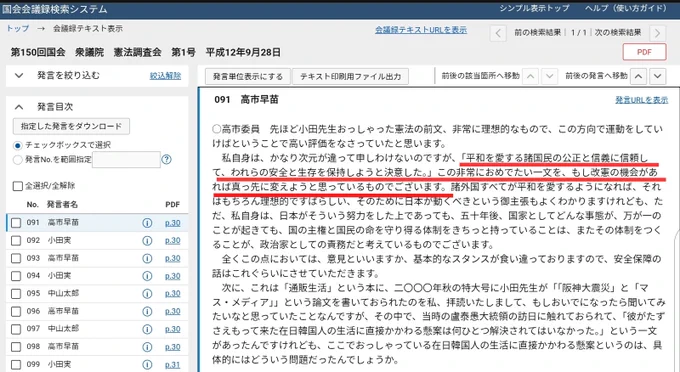Check the box for speech 097
Image resolution: width=680 pixels, height=372 pixels.
click(x=16, y=329)
